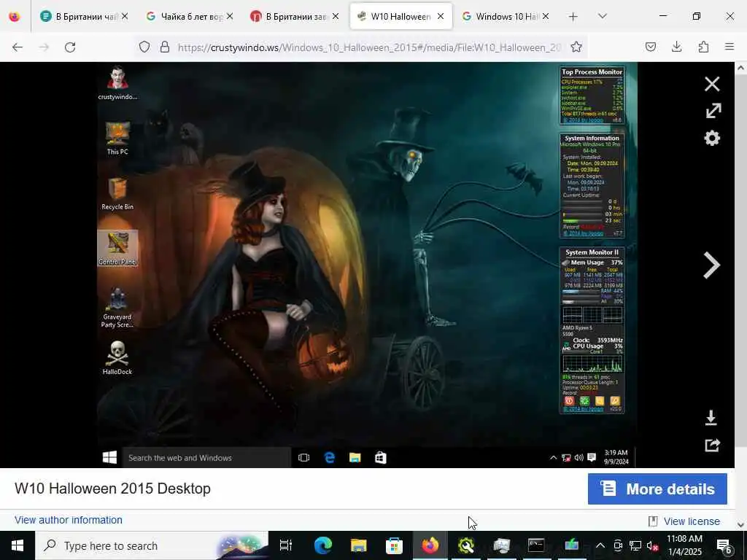
Task: Open a new tab with plus button
Action: tap(573, 16)
